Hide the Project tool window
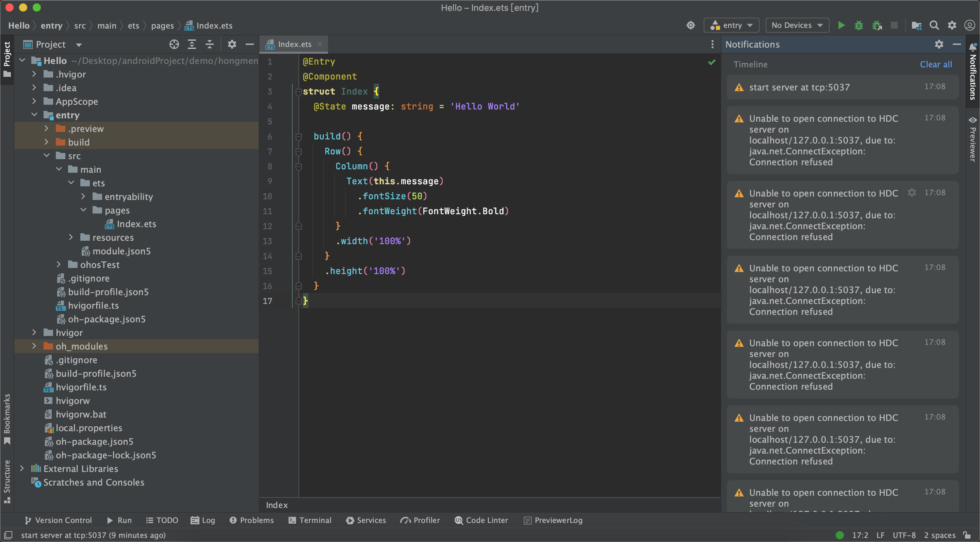980x542 pixels. pos(249,45)
